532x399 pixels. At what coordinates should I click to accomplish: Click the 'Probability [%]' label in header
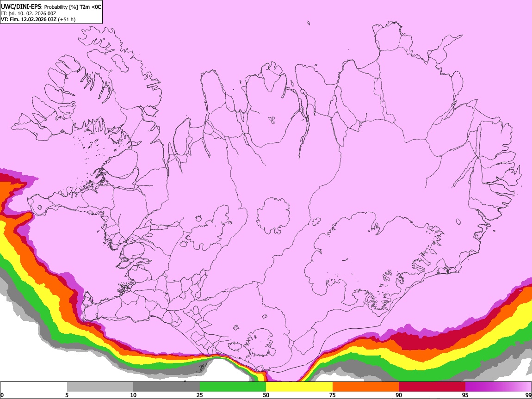62,7
